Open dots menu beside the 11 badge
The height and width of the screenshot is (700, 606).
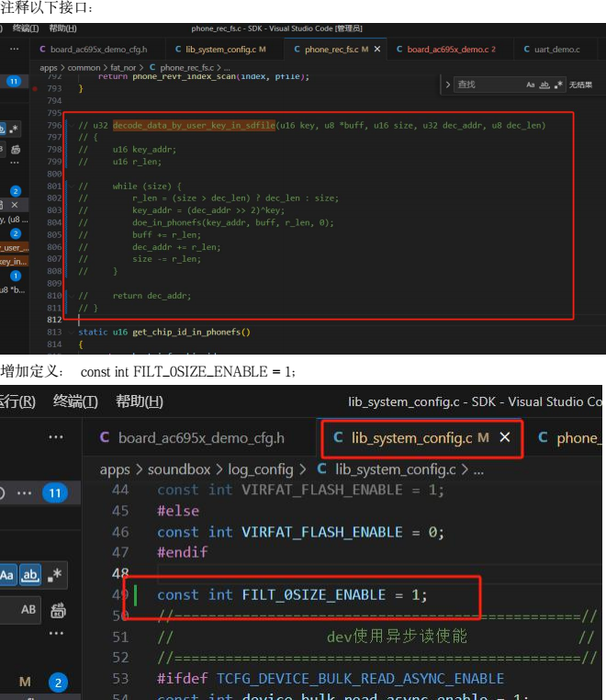(24, 493)
